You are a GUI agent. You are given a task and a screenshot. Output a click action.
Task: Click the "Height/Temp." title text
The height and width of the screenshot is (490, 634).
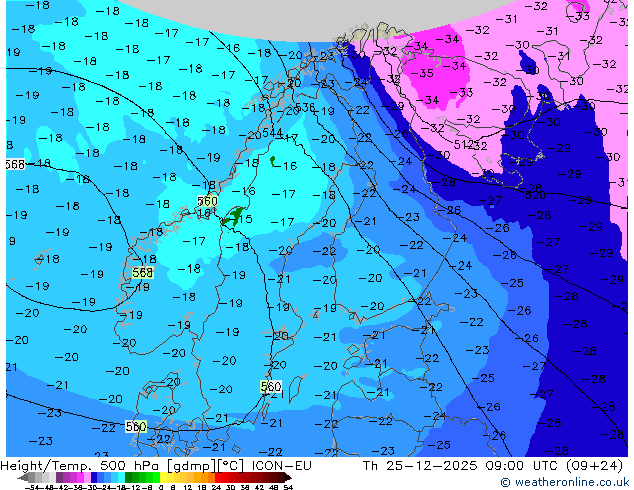[x=47, y=465]
